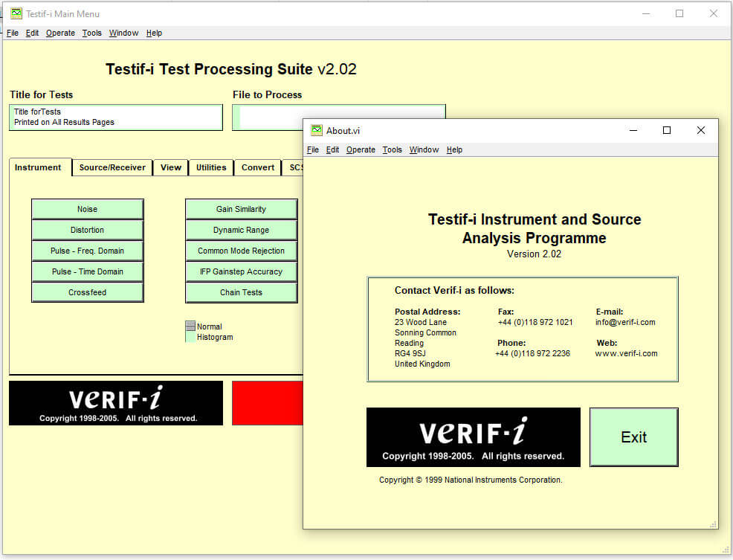Run the Noise test
Screen dimensions: 733x560
[x=87, y=209]
